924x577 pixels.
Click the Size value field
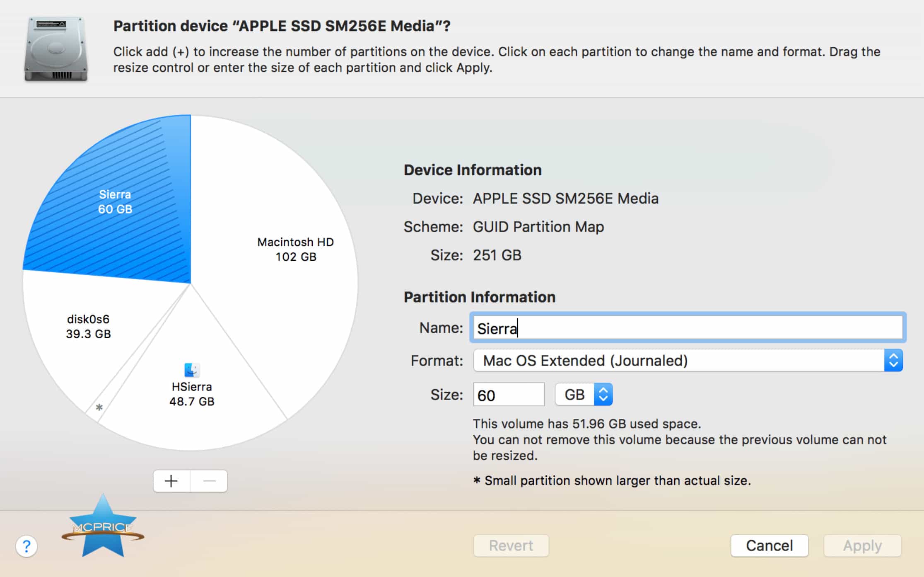(x=509, y=395)
